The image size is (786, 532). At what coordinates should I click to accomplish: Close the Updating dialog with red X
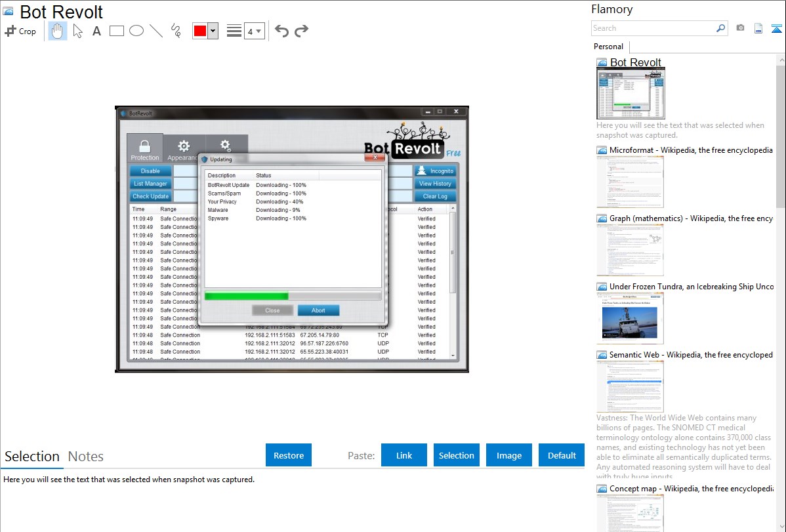[375, 157]
